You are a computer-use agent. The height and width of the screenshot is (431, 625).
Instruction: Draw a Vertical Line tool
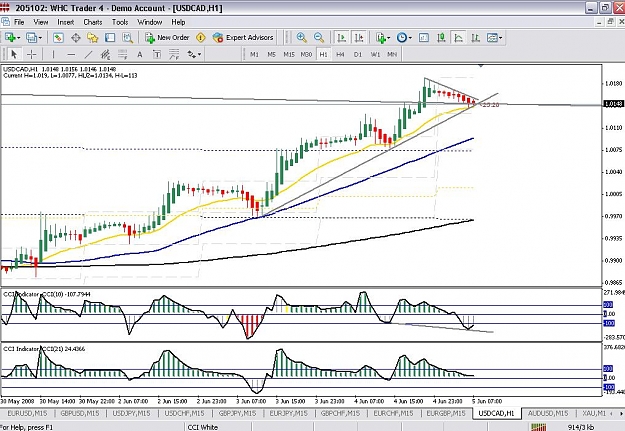pyautogui.click(x=53, y=54)
